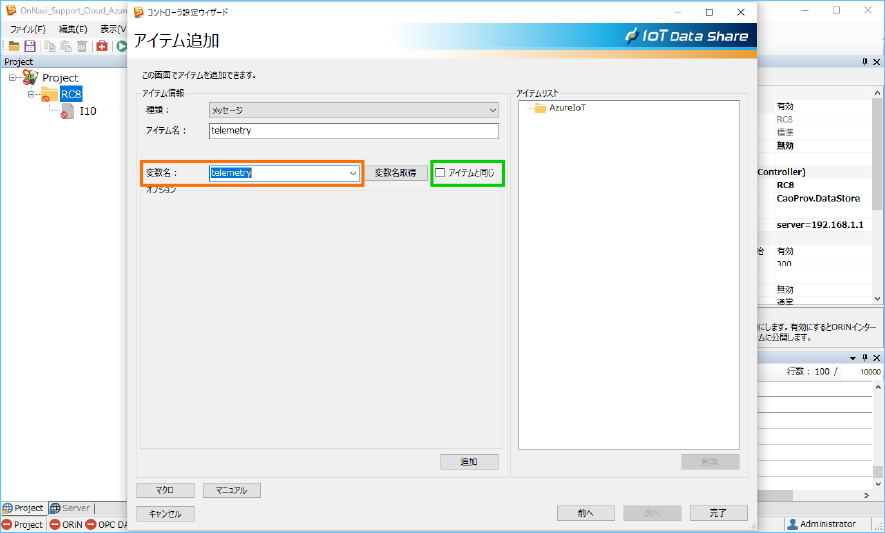Click the green run toolbar icon

(121, 46)
